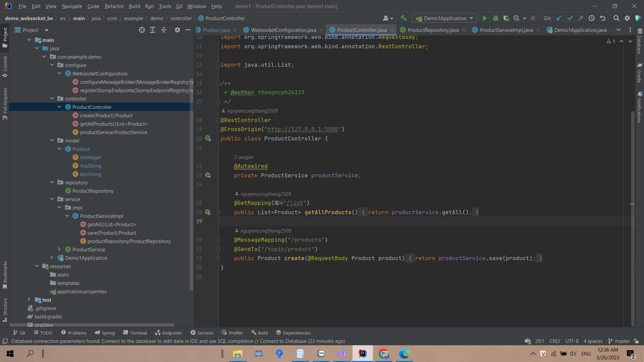644x362 pixels.
Task: Open File Explorer from the taskbar
Action: coord(237,354)
